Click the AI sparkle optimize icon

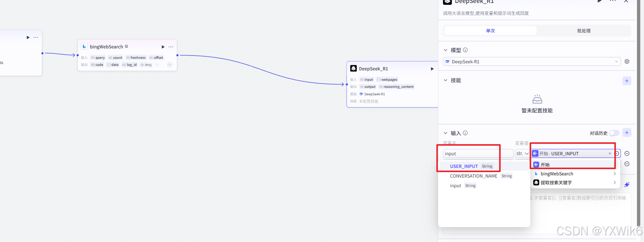click(x=627, y=185)
